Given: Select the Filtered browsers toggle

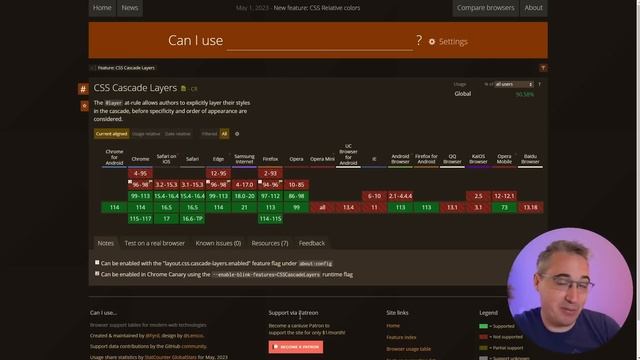Looking at the screenshot, I should [x=209, y=134].
